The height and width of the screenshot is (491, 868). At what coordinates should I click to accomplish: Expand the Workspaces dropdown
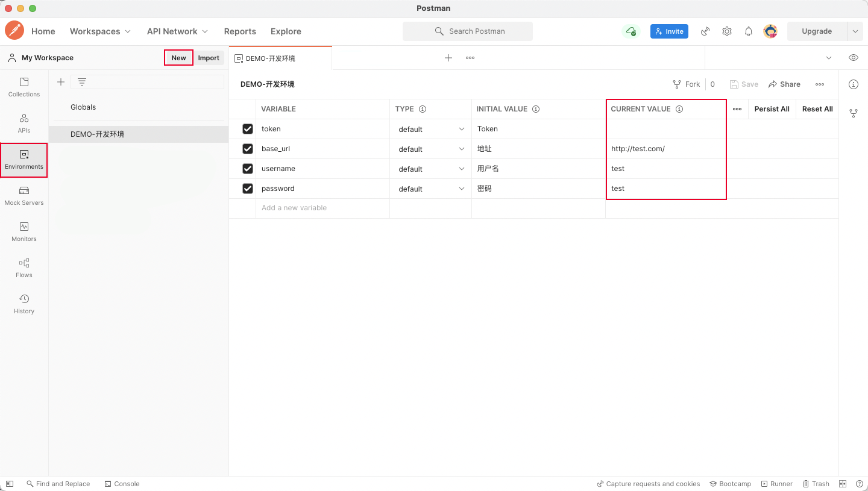tap(100, 31)
